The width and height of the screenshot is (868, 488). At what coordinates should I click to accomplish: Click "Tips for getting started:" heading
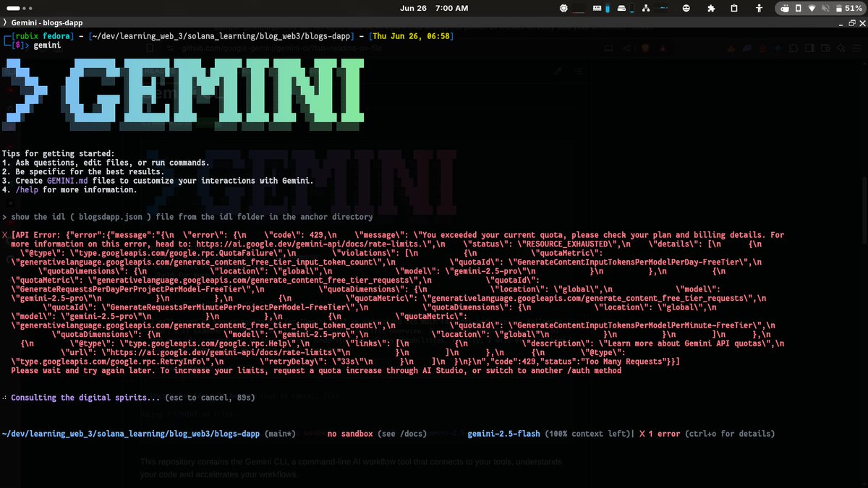tap(58, 154)
